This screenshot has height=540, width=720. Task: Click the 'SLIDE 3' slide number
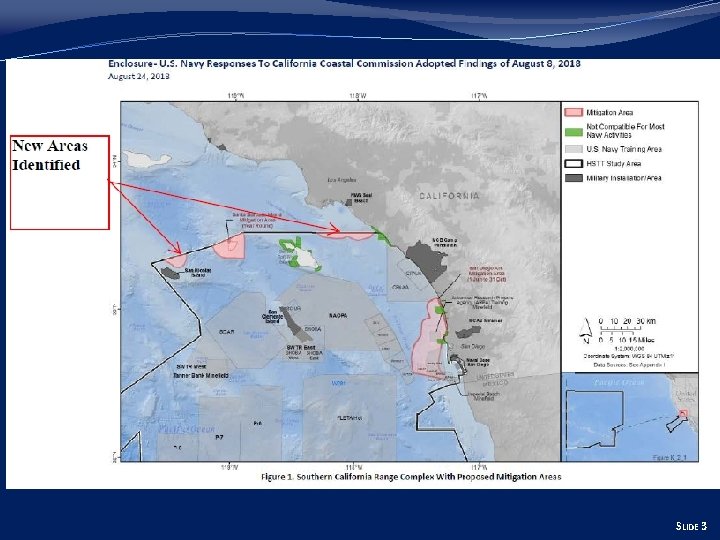click(x=691, y=526)
